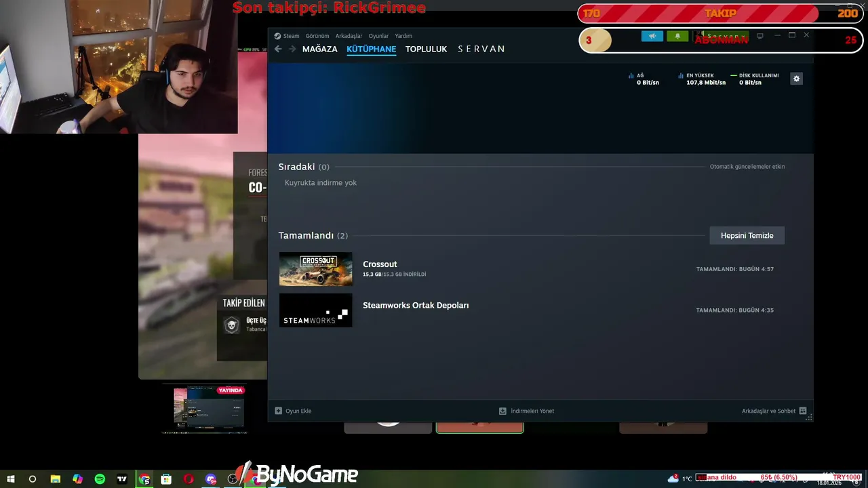Open TradingView from the taskbar
The width and height of the screenshot is (868, 488).
pyautogui.click(x=122, y=479)
